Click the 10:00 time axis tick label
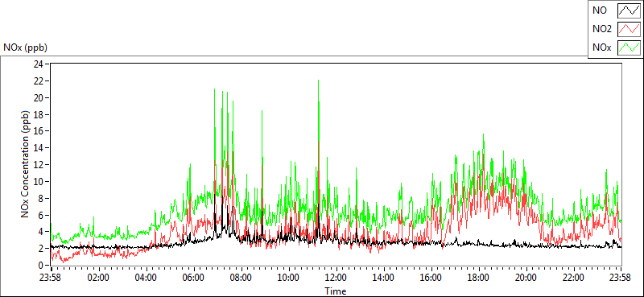This screenshot has height=297, width=644. [288, 277]
